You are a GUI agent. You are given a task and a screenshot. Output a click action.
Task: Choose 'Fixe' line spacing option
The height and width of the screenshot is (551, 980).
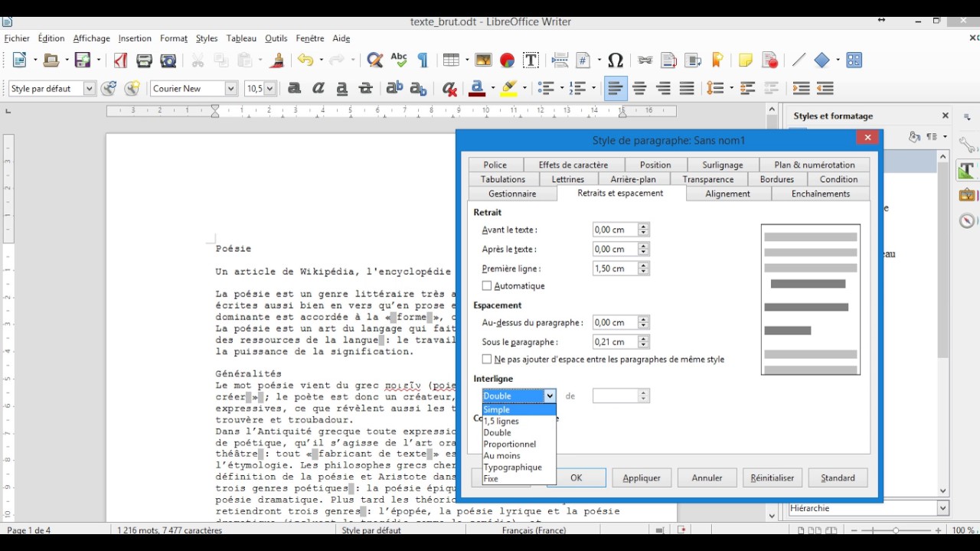point(519,478)
